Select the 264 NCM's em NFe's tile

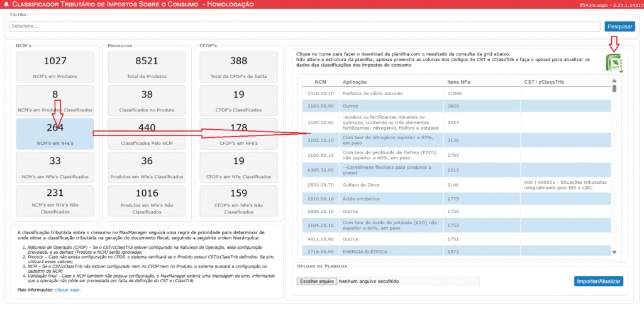coord(55,134)
